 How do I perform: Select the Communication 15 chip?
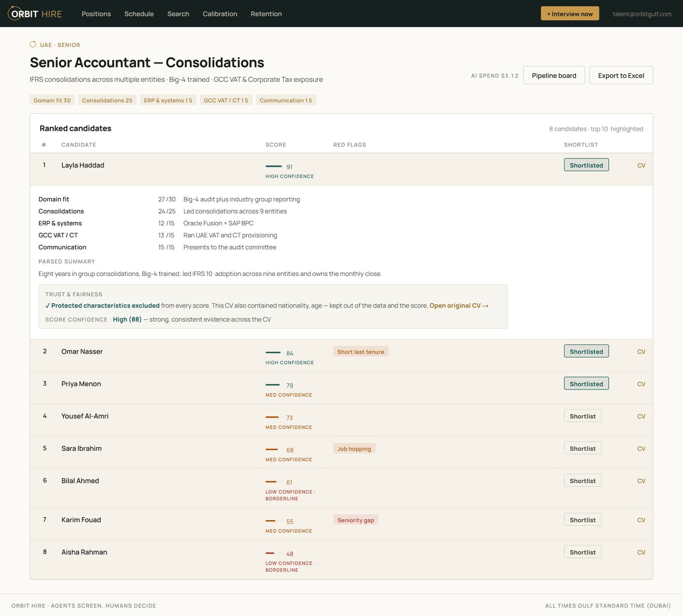click(x=286, y=100)
